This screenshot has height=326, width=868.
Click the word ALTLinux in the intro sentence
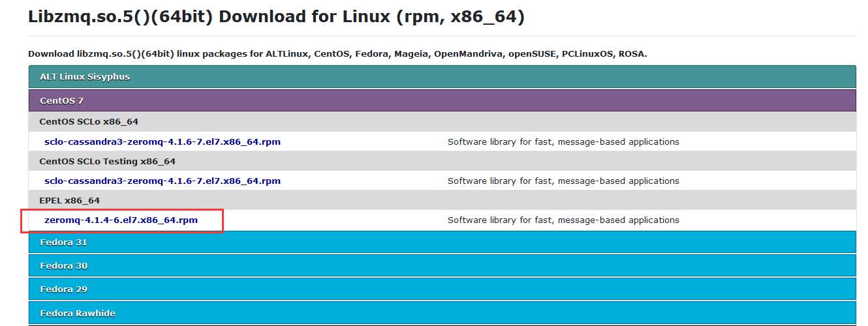tap(287, 54)
